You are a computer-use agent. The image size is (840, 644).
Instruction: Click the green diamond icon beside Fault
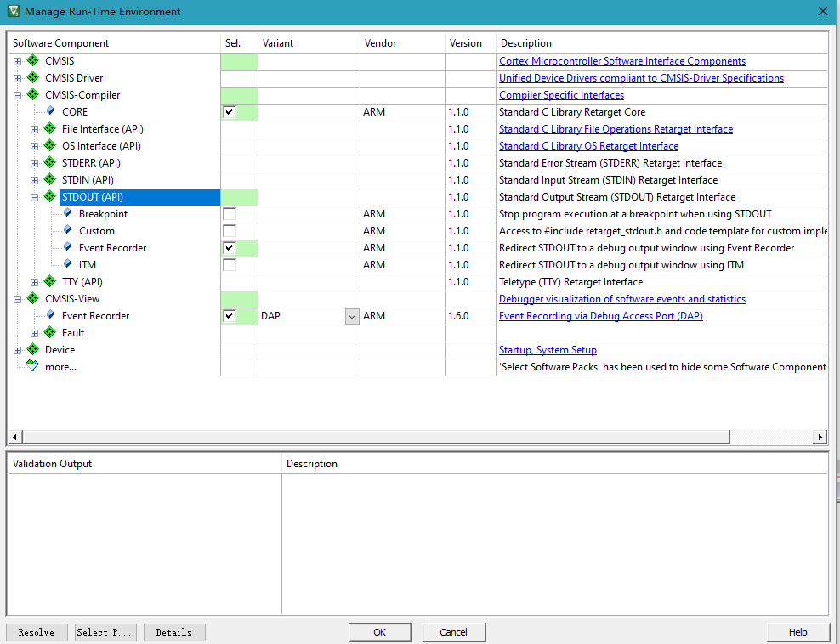pyautogui.click(x=50, y=333)
